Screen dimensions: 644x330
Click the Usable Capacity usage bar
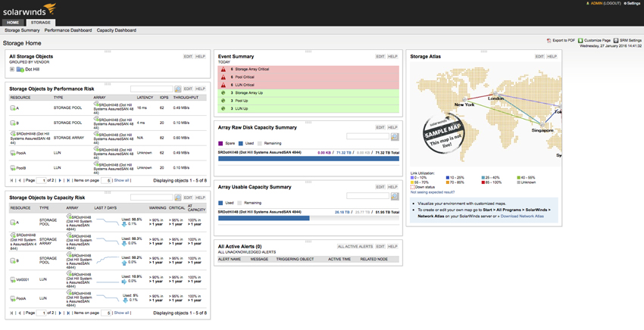tap(308, 218)
